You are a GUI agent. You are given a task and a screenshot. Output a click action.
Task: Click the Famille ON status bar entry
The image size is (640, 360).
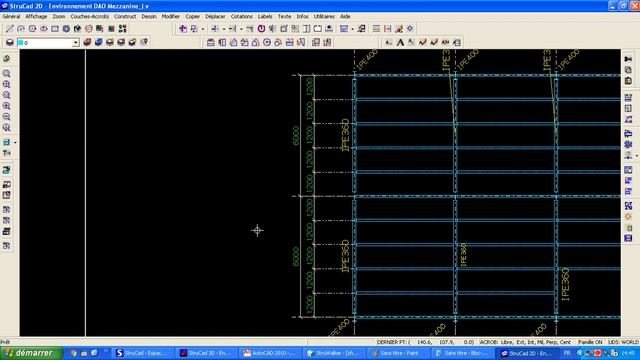click(590, 342)
